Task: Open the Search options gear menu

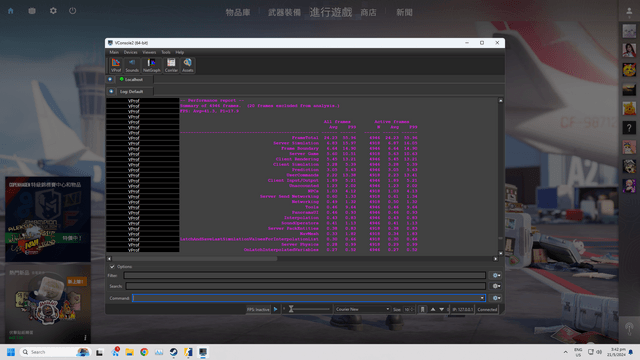Action: pos(496,286)
